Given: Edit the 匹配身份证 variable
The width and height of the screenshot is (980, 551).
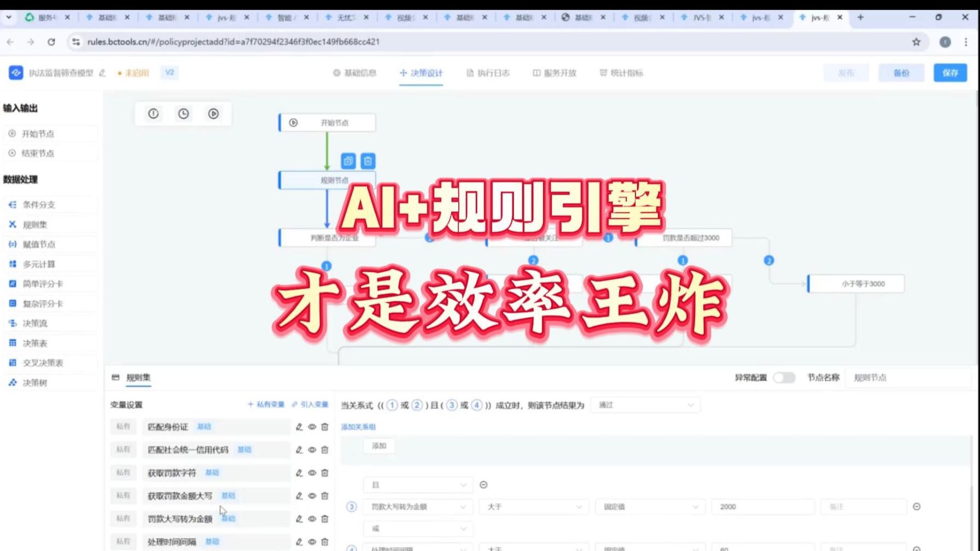Looking at the screenshot, I should pos(299,427).
